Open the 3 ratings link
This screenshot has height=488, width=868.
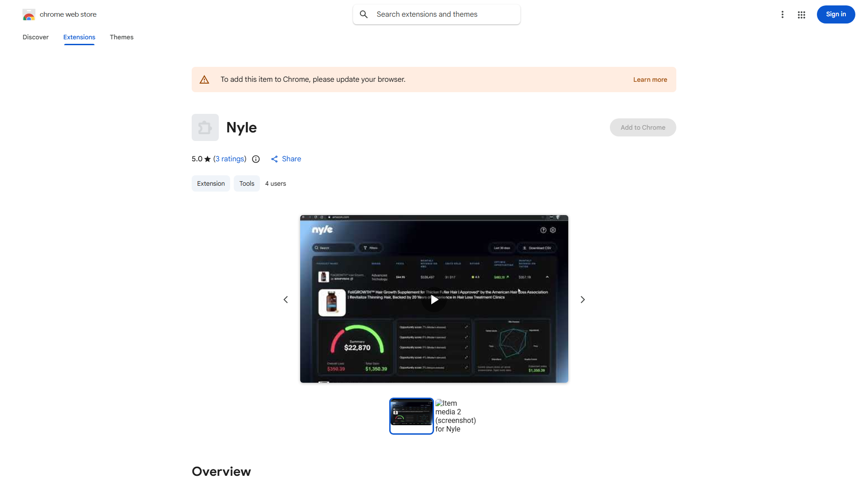[230, 159]
